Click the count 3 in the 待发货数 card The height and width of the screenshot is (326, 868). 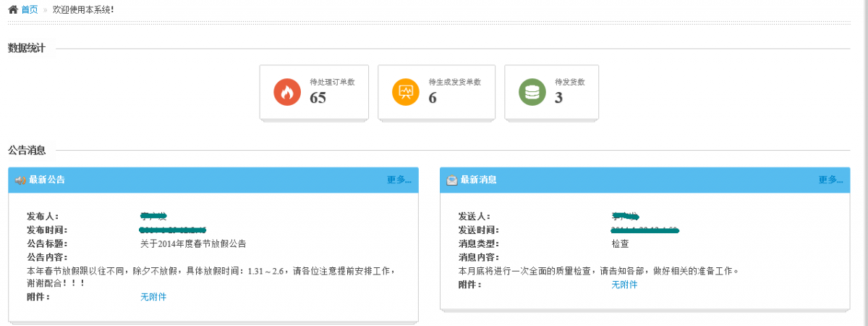coord(558,98)
